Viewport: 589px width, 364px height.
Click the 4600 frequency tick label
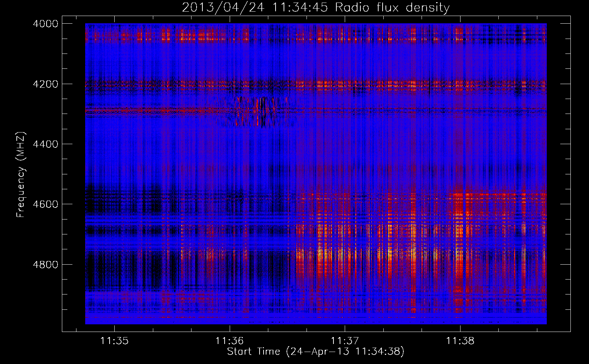(46, 204)
